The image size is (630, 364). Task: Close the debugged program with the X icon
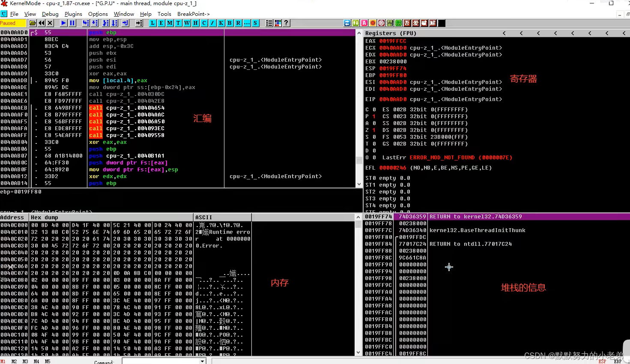click(50, 23)
